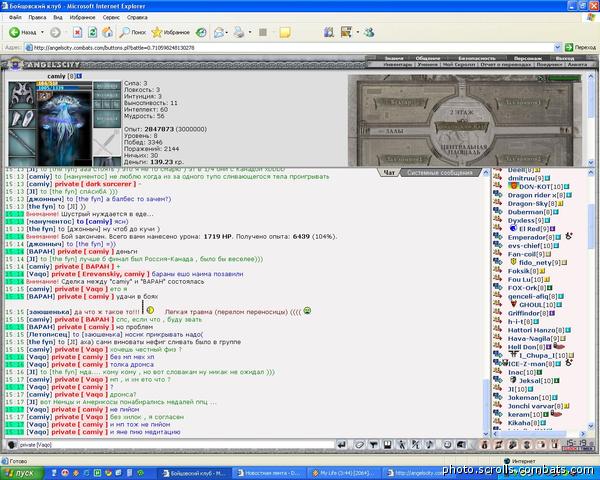This screenshot has height=480, width=600.
Task: Open the Назад back history dropdown arrow
Action: click(x=42, y=33)
